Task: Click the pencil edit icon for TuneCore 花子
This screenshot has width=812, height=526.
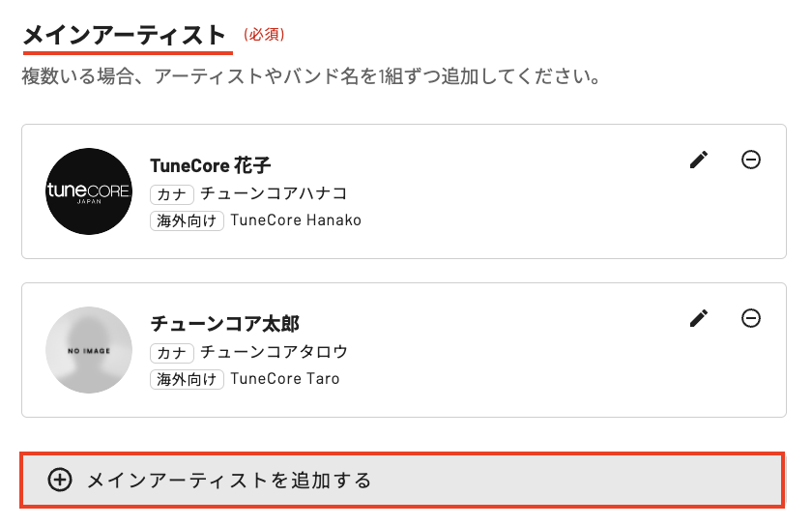Action: tap(699, 161)
